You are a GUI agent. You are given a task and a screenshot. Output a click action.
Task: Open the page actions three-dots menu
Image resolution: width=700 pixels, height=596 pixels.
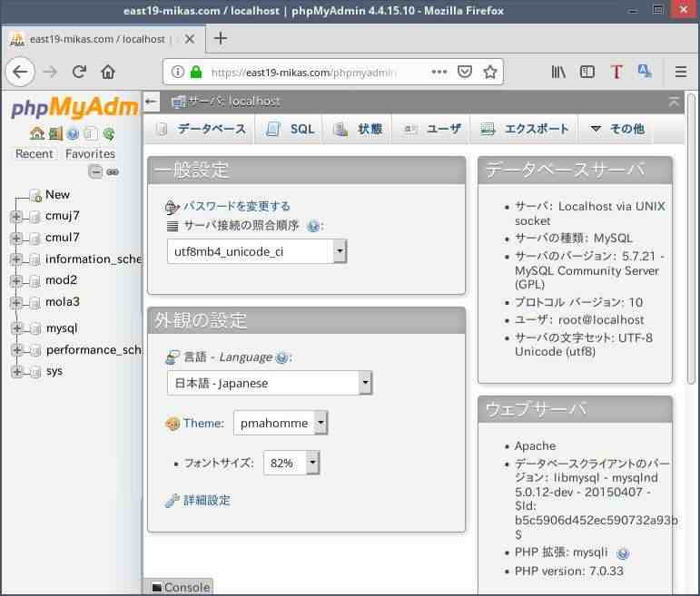439,72
